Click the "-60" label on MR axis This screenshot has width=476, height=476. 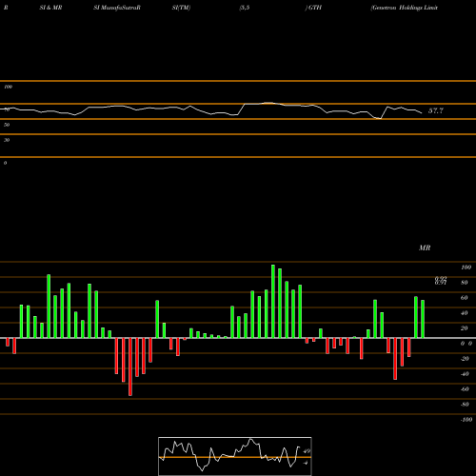click(x=465, y=389)
